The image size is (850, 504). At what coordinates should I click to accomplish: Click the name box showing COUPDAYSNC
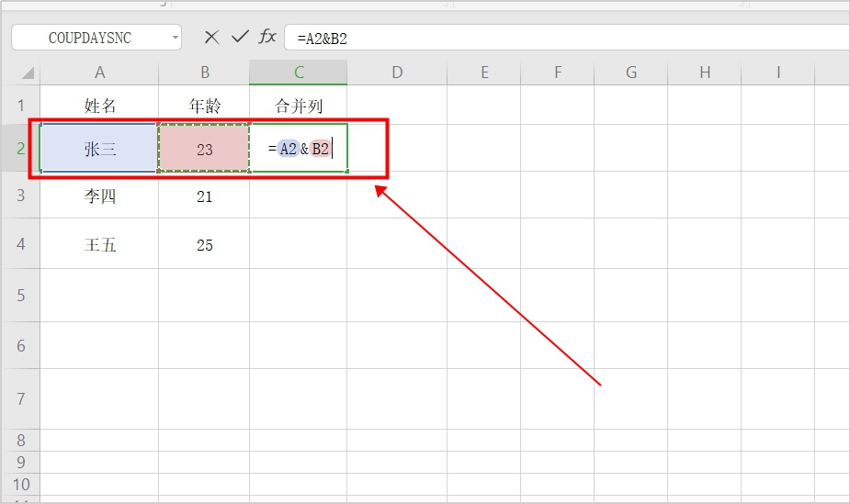click(x=90, y=38)
